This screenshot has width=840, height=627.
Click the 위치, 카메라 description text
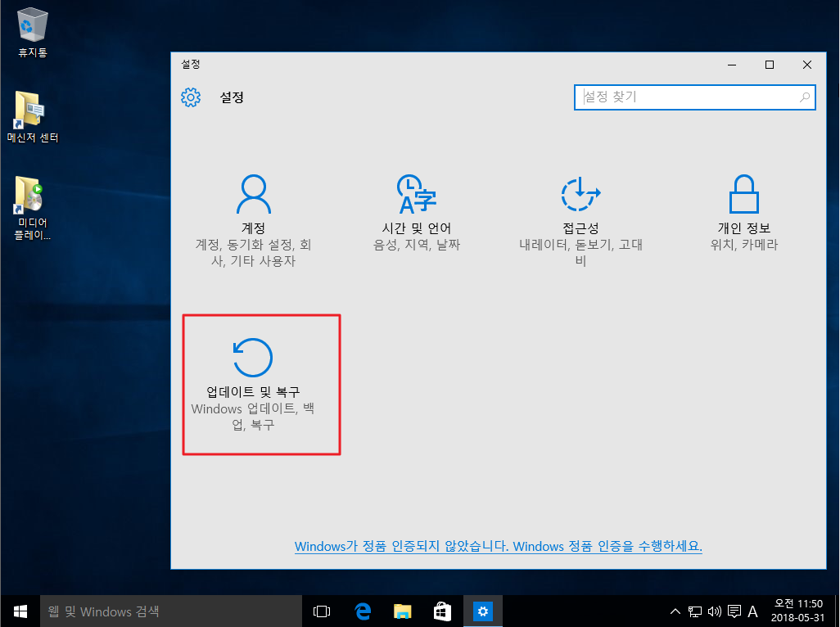click(x=744, y=245)
